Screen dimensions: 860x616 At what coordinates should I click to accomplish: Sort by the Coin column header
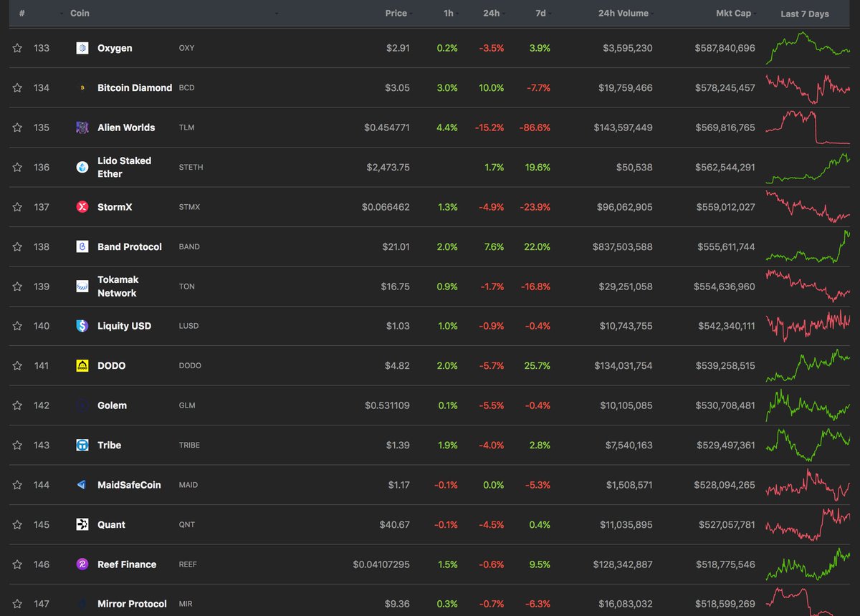80,14
